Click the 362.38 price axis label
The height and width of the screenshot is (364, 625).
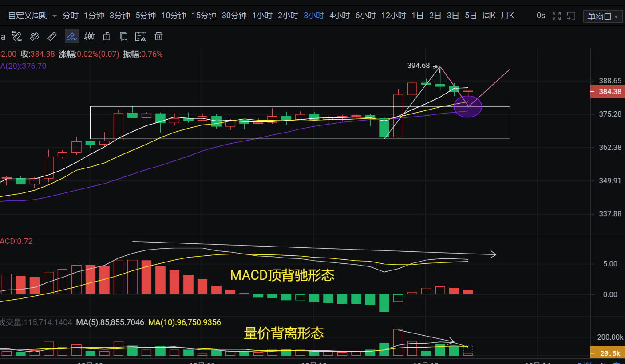pos(610,147)
